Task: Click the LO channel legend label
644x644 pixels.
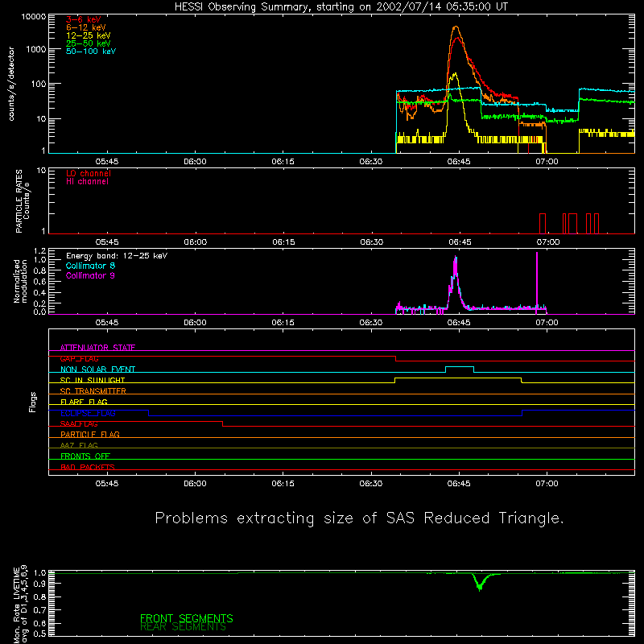Action: click(x=89, y=173)
